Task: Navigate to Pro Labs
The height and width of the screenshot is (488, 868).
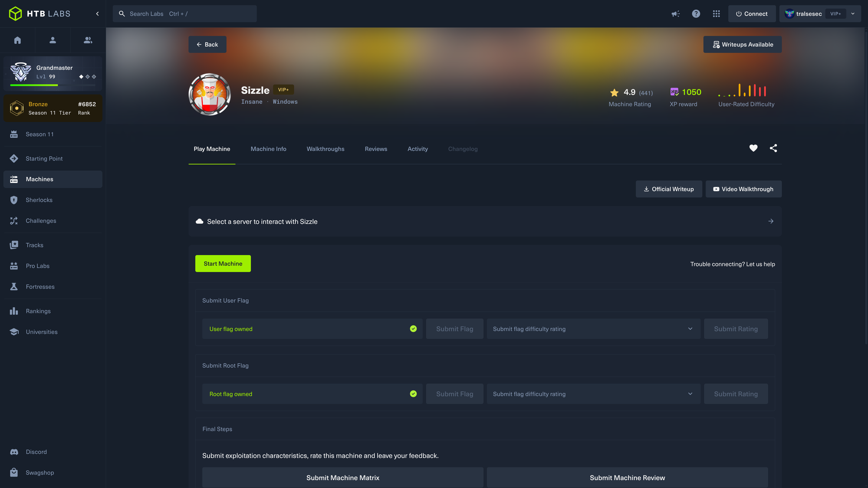Action: pyautogui.click(x=53, y=266)
